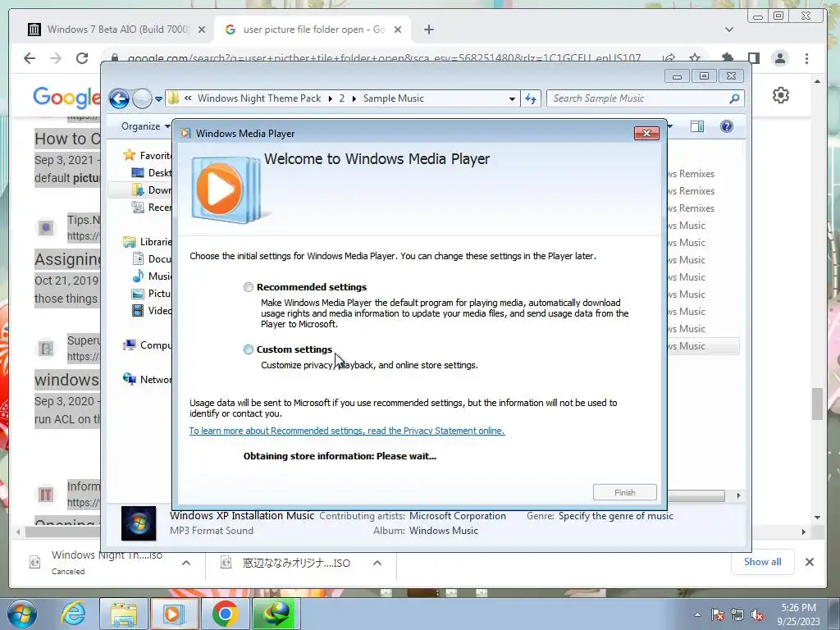840x630 pixels.
Task: Click Windows Media Player taskbar icon
Action: tap(175, 614)
